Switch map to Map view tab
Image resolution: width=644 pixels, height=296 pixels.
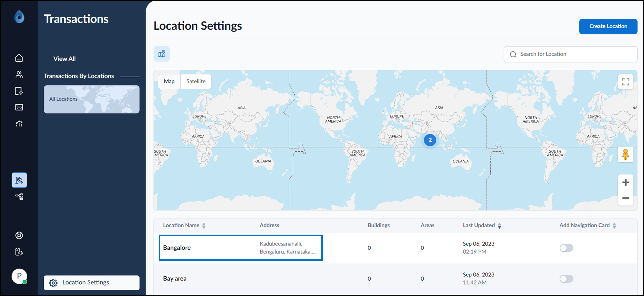click(x=169, y=81)
